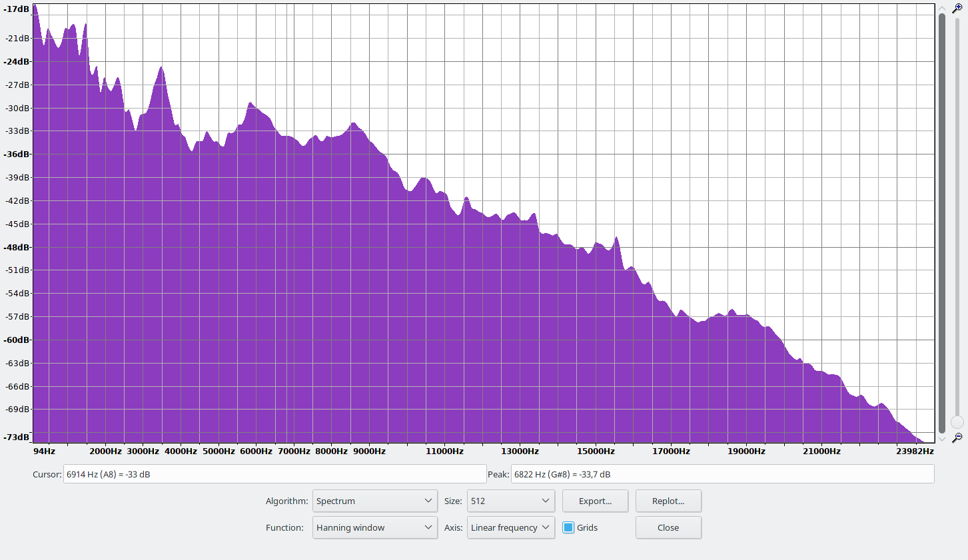The height and width of the screenshot is (560, 968).
Task: Click the -30dB label on vertical axis
Action: tap(18, 108)
